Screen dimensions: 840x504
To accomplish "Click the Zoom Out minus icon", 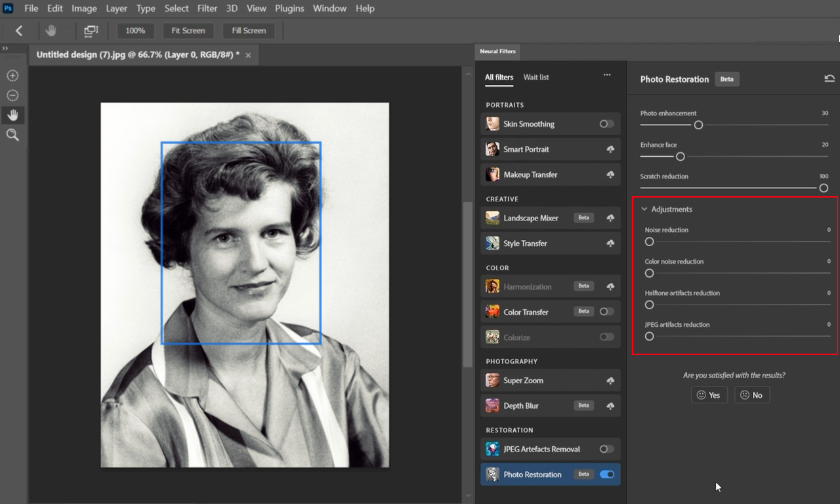I will [12, 95].
